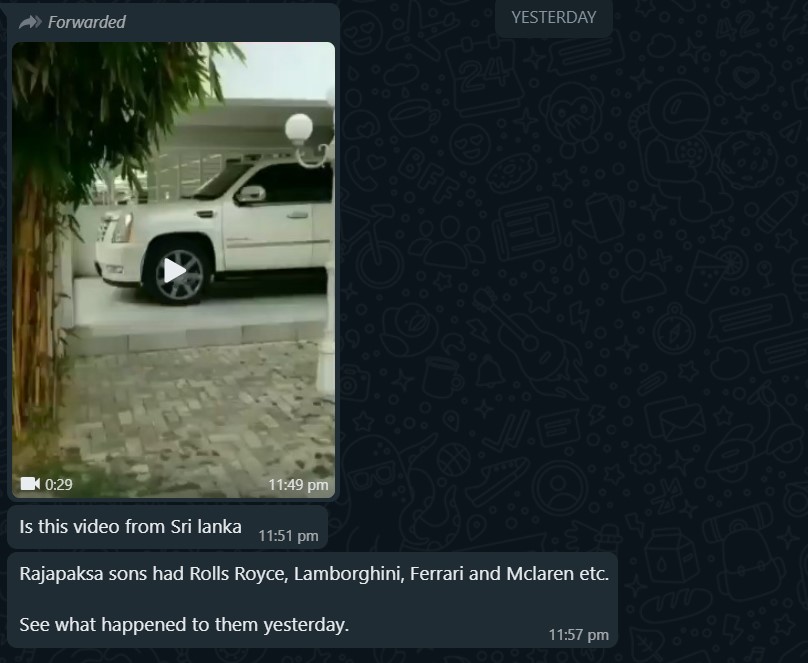Image resolution: width=808 pixels, height=663 pixels.
Task: Click the forwarded arrow icon
Action: tap(30, 22)
